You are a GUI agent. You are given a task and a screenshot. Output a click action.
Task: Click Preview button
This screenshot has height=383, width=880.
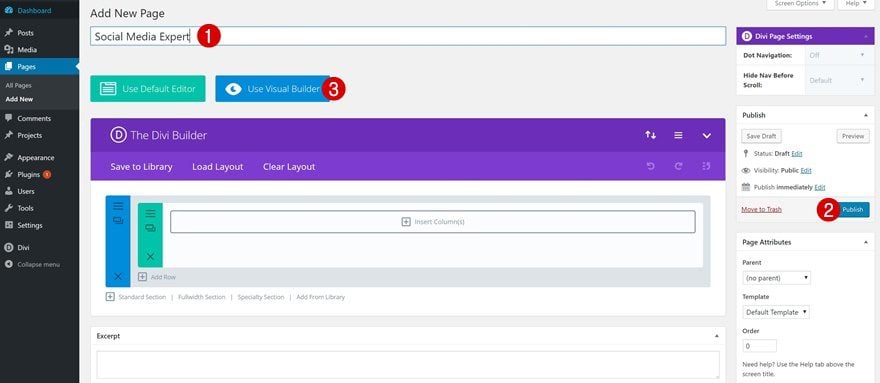(853, 136)
